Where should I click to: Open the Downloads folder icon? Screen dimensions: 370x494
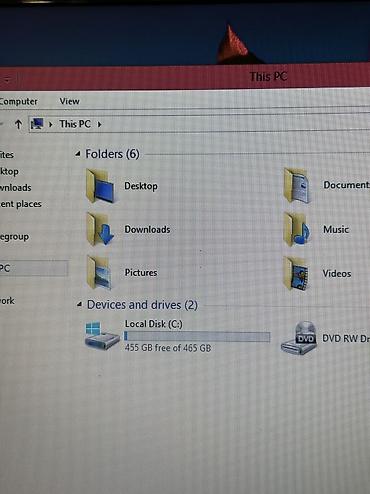tap(101, 229)
